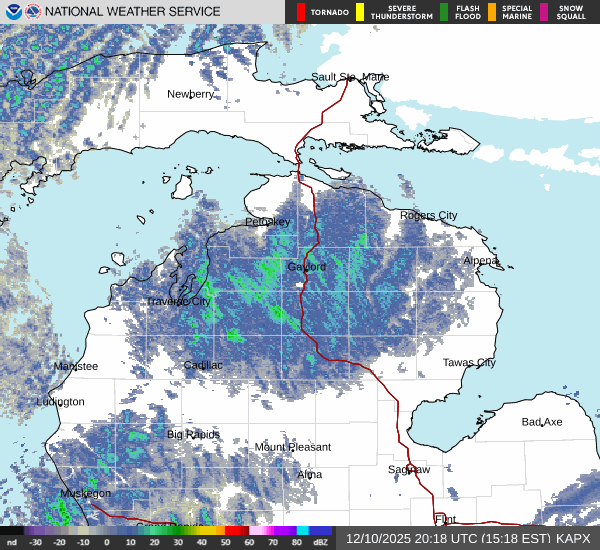Select Mount Pleasant on the map
Screen dimensions: 600x550
coord(292,447)
